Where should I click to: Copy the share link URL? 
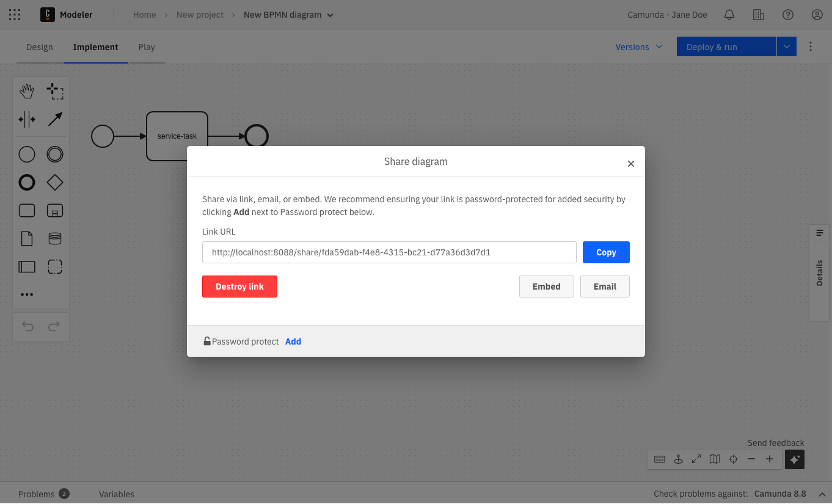[606, 252]
